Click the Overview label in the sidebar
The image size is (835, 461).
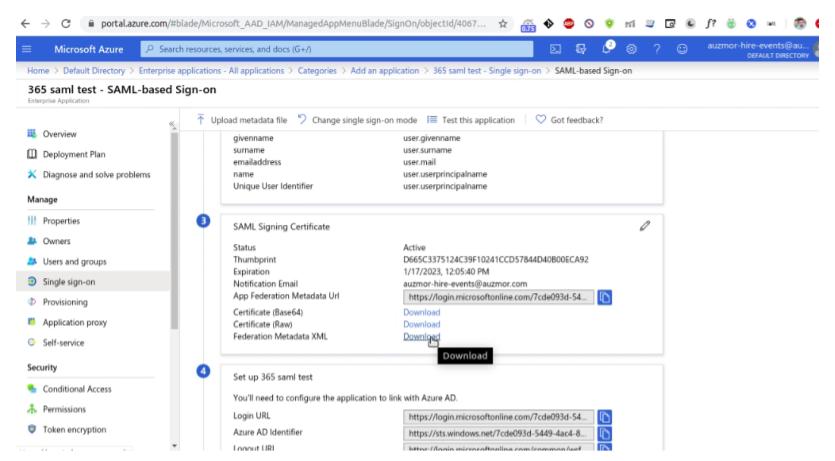tap(60, 134)
